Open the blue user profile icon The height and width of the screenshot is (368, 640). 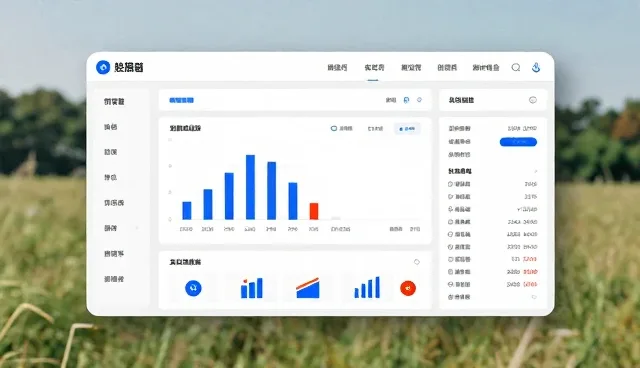pyautogui.click(x=536, y=67)
